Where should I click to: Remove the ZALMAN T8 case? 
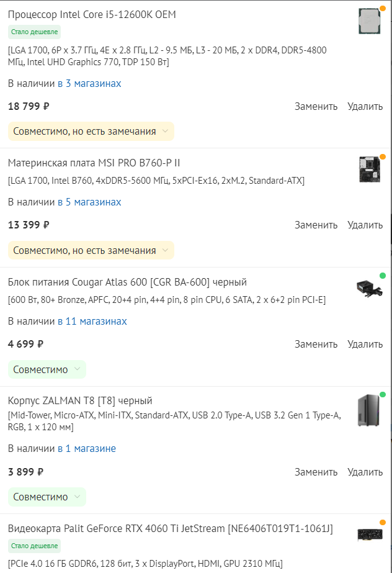pyautogui.click(x=365, y=472)
